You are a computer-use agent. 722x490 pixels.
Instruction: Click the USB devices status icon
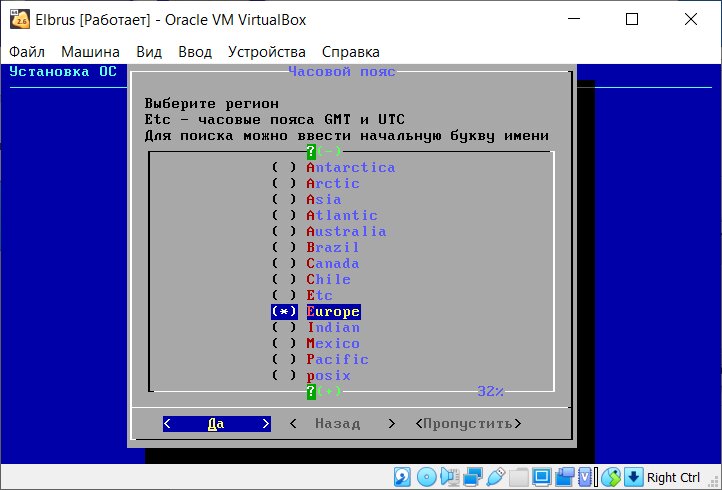(496, 477)
